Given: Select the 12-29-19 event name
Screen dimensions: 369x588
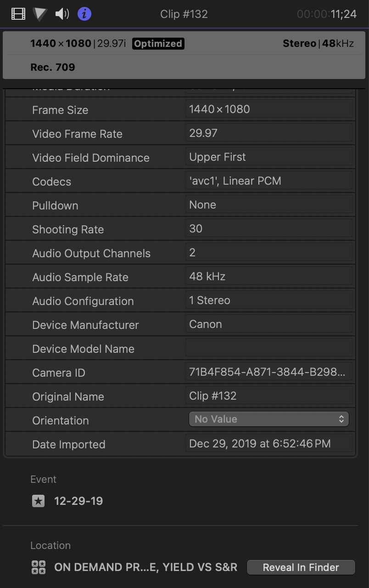Looking at the screenshot, I should point(78,501).
